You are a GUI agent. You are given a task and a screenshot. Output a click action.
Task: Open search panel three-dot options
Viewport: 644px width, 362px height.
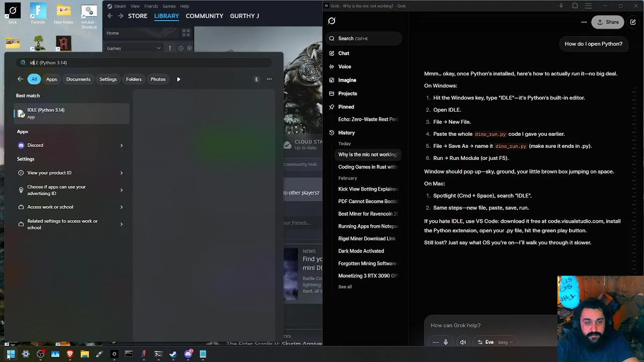pyautogui.click(x=269, y=79)
